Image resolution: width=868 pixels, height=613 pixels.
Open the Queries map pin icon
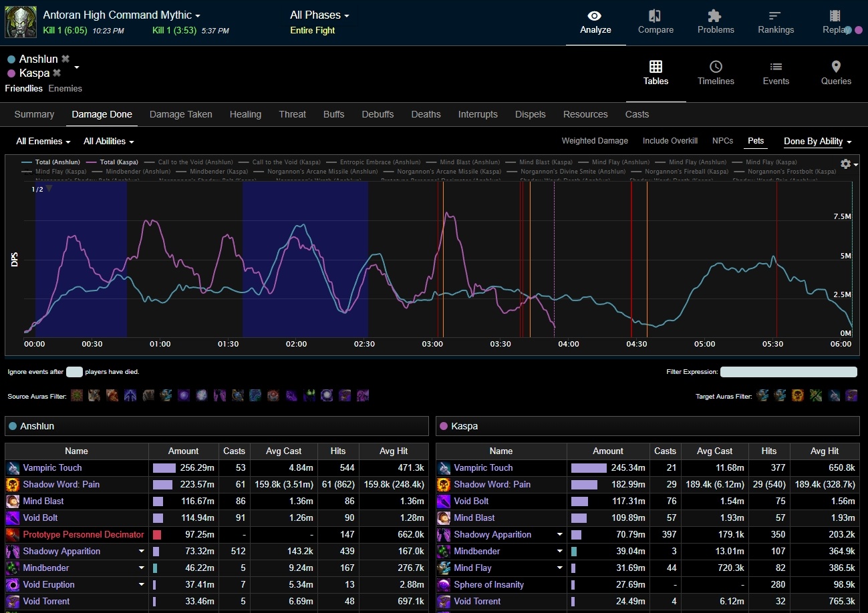pyautogui.click(x=836, y=67)
